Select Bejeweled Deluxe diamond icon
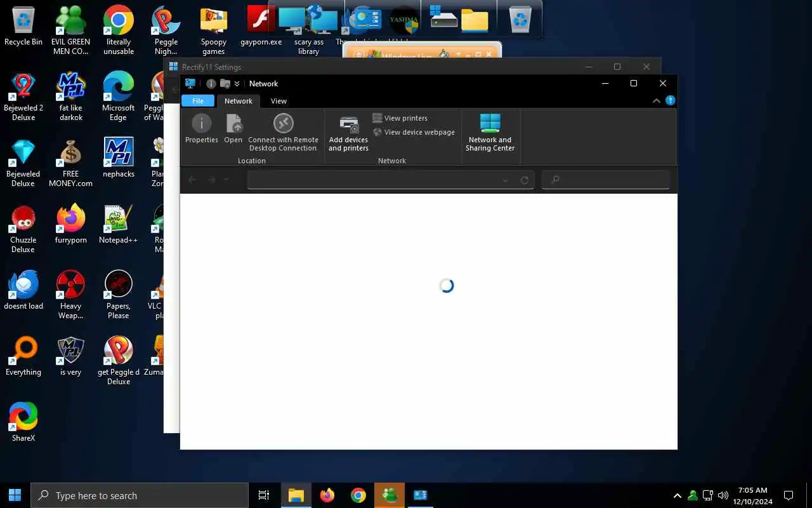The image size is (812, 508). click(x=23, y=163)
